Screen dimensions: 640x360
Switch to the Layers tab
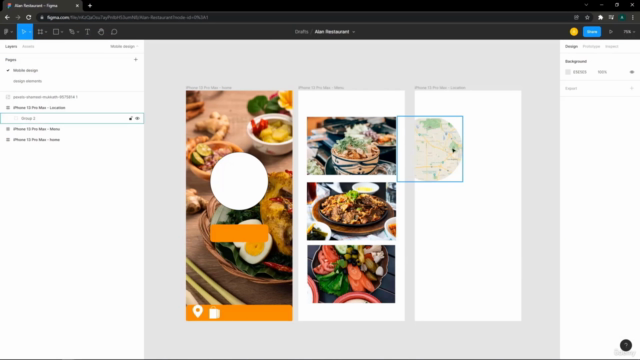coord(11,47)
